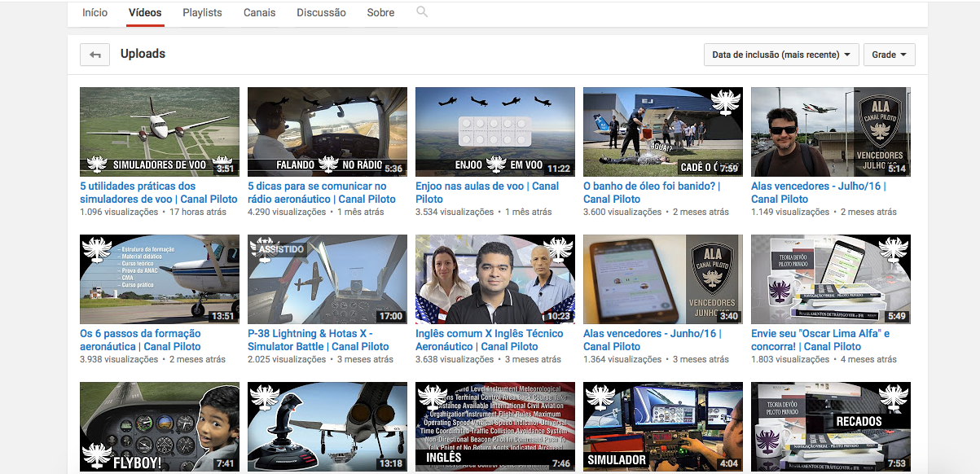Open the joystick 13:18 video thumbnail
The height and width of the screenshot is (474, 980).
pos(327,427)
